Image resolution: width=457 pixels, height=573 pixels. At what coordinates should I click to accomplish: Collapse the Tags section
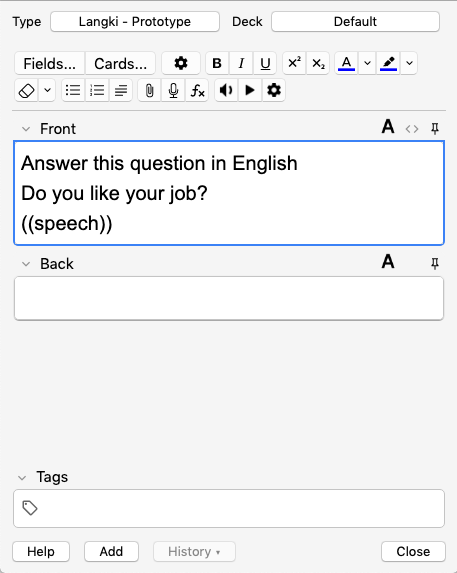click(22, 478)
